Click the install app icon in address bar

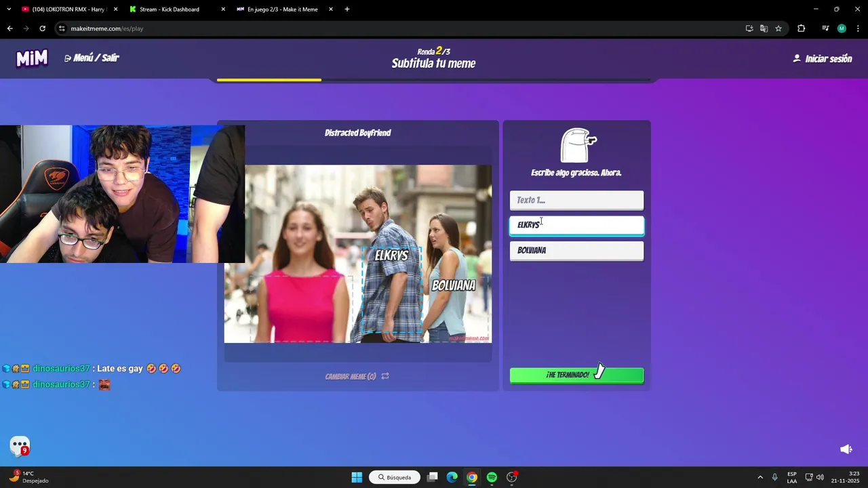pos(749,28)
